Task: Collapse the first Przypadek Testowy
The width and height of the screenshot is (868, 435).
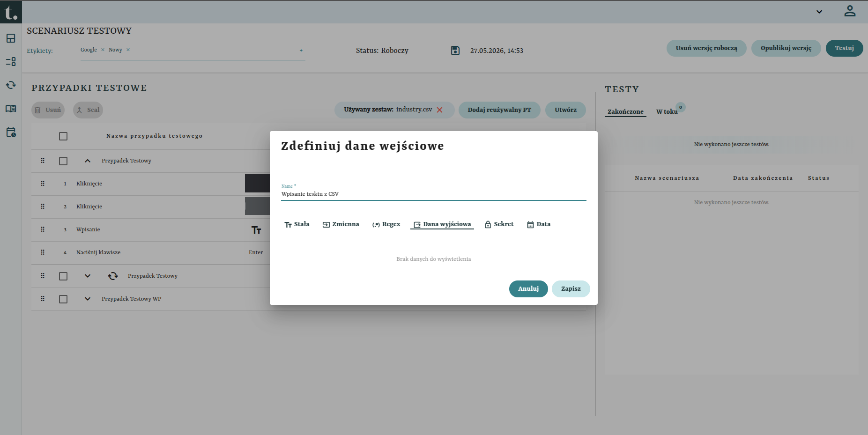Action: 88,161
